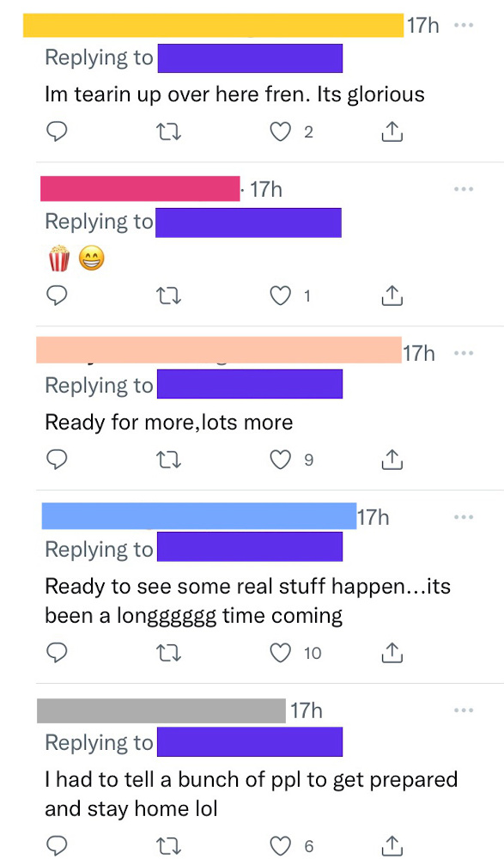
Task: Reply to the popcorn emoji tweet
Action: pos(57,295)
